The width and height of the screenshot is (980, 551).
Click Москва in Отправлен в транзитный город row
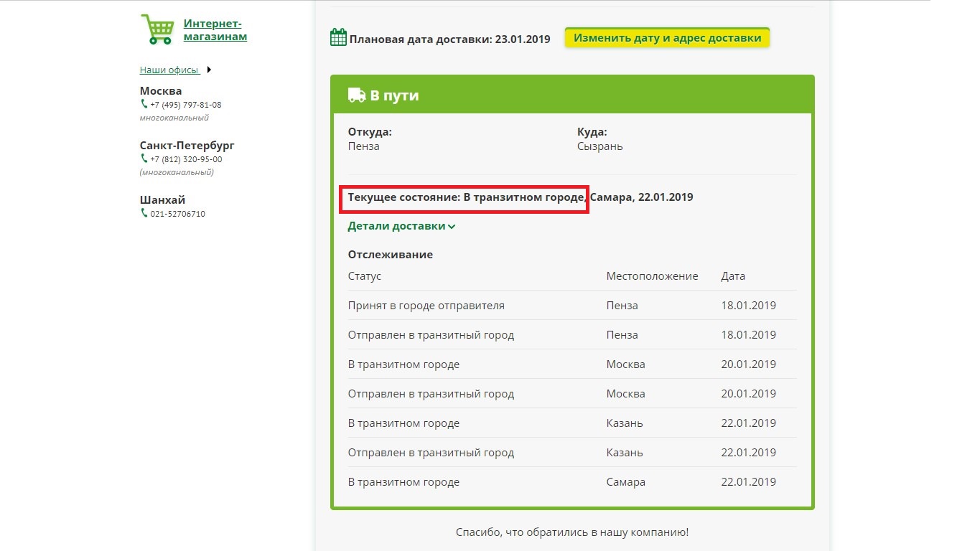tap(626, 394)
